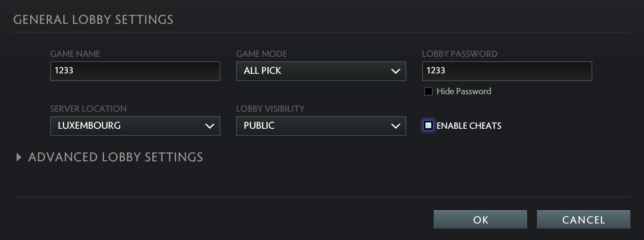Image resolution: width=644 pixels, height=240 pixels.
Task: Click the Lobby Password field label
Action: pos(460,54)
